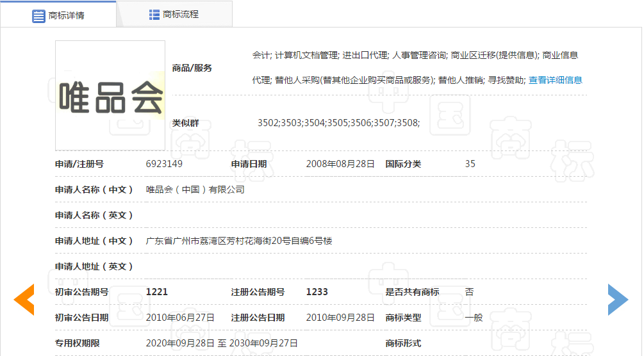Select registration announcement date 2010年09月28日
This screenshot has width=644, height=356.
tap(340, 318)
